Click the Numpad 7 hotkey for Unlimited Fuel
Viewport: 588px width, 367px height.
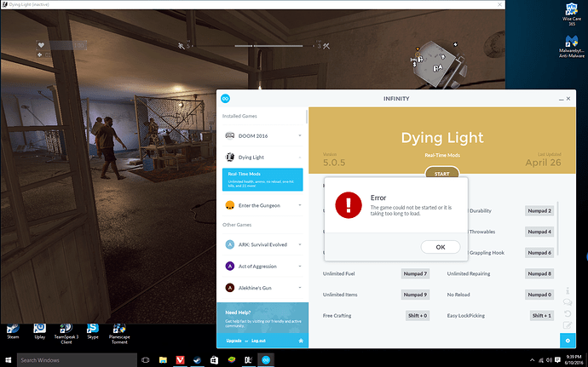pyautogui.click(x=414, y=273)
